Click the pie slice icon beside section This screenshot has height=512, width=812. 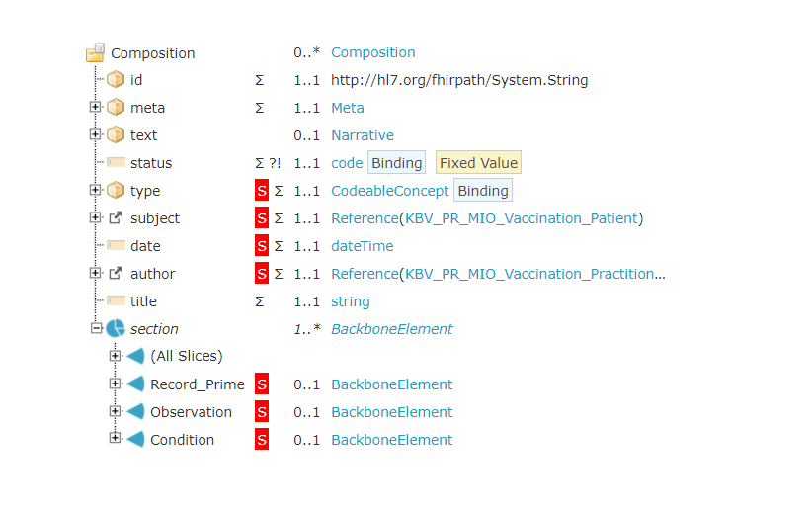point(116,329)
